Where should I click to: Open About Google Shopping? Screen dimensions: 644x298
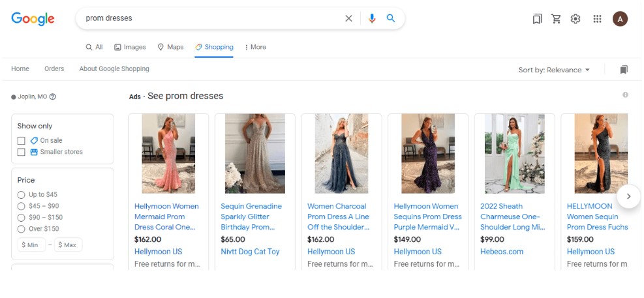coord(114,69)
